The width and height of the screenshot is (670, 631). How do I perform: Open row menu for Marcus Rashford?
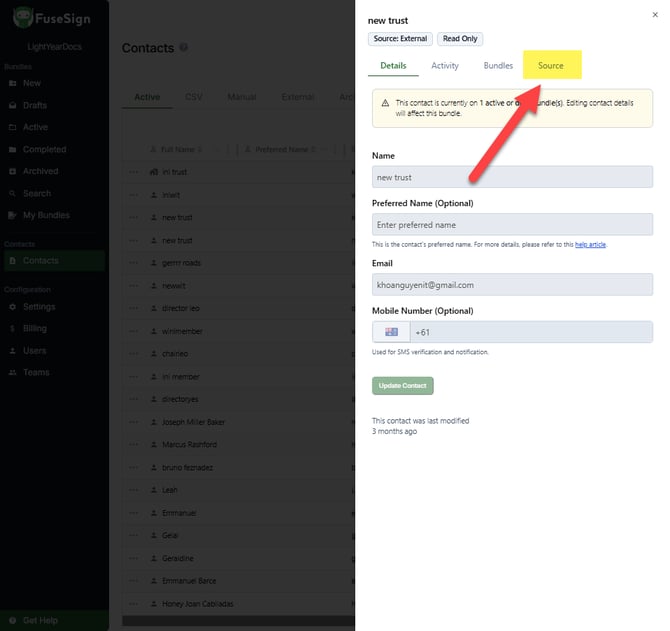[x=133, y=444]
